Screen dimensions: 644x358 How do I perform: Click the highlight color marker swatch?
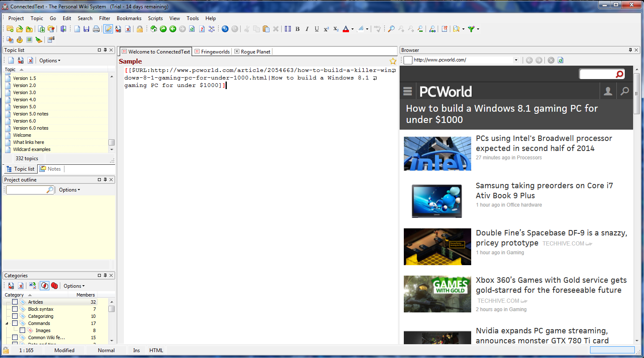pos(361,29)
